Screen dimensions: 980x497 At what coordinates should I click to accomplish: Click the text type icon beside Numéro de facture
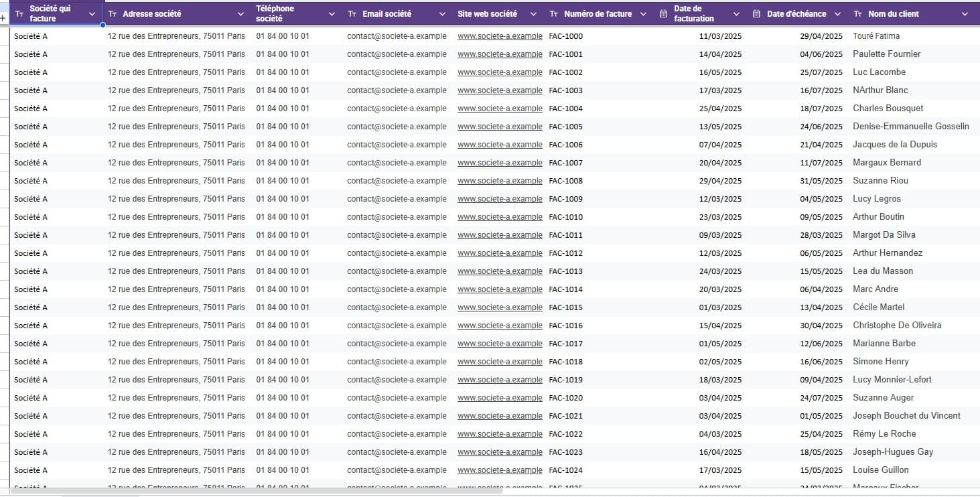554,14
